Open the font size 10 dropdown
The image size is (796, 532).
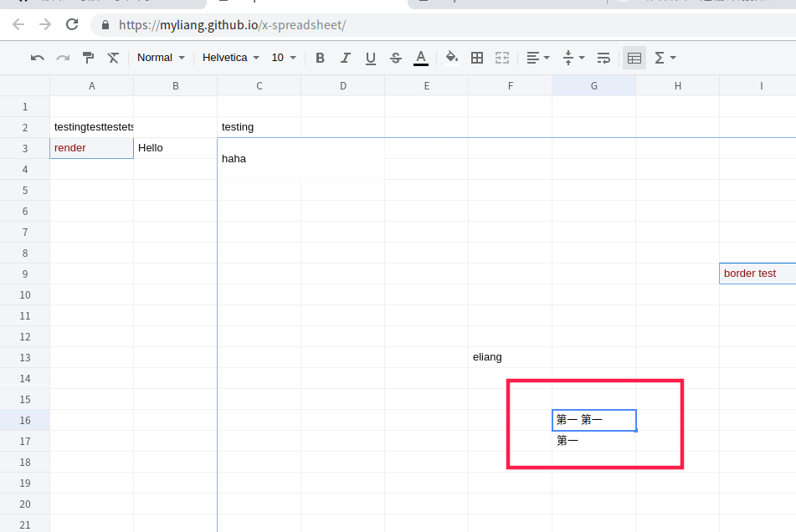[282, 58]
